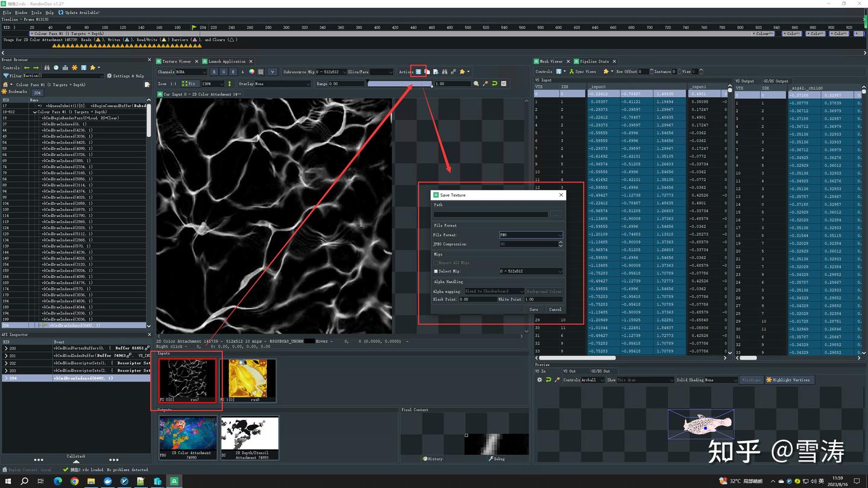Open the Channels RGBA dropdown
Image resolution: width=868 pixels, height=488 pixels.
coord(190,72)
